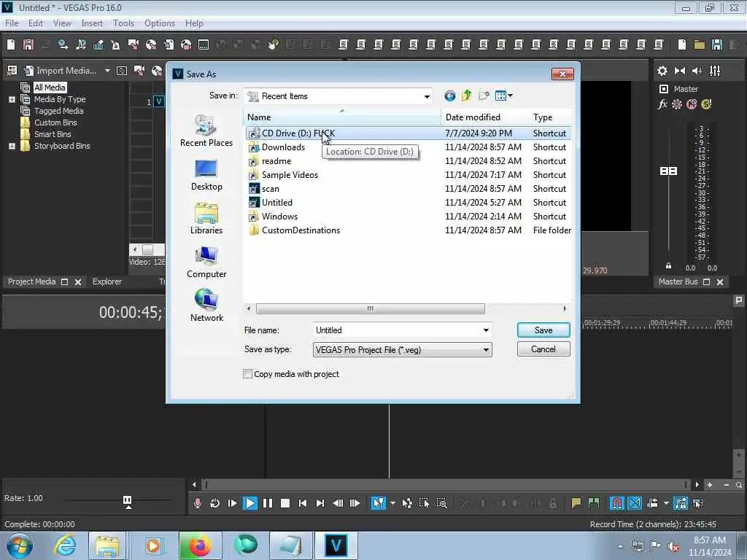This screenshot has height=560, width=747.
Task: Open Master Bus settings gear icon
Action: point(662,71)
